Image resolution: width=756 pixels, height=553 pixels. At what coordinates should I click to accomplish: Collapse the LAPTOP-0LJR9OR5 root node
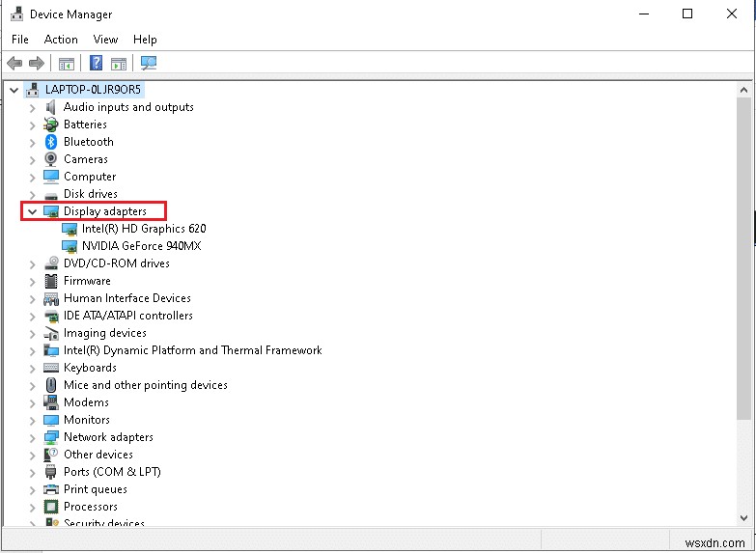(14, 90)
